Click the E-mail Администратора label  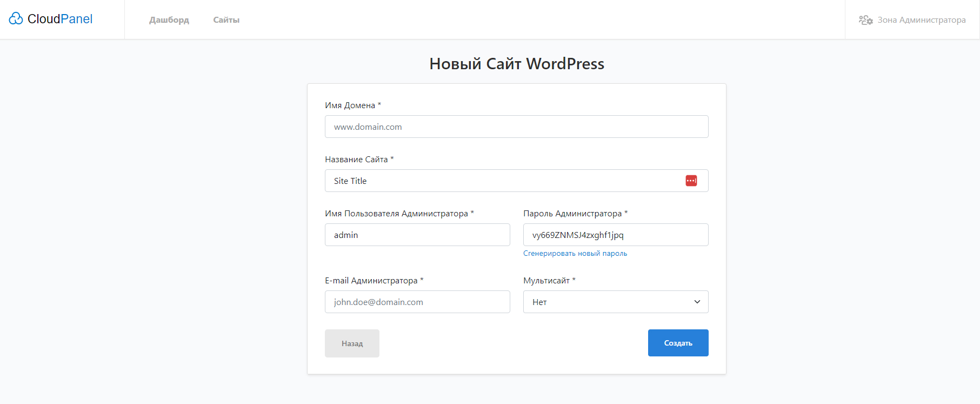point(374,281)
